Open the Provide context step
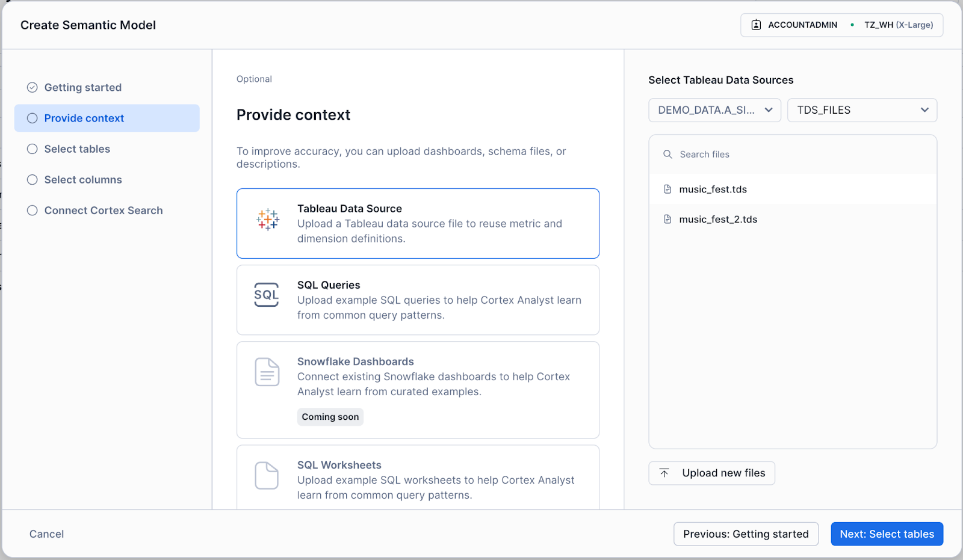The height and width of the screenshot is (560, 963). coord(107,118)
